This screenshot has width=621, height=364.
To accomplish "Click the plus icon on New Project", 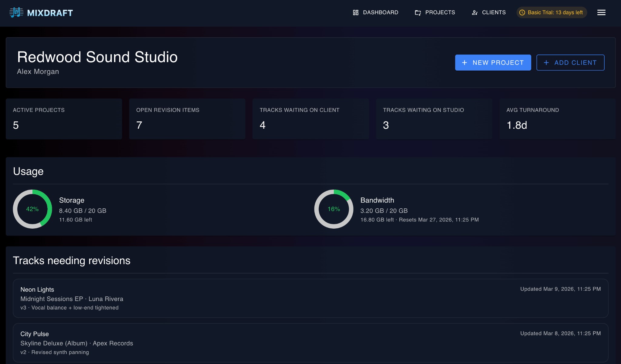I will [x=464, y=62].
